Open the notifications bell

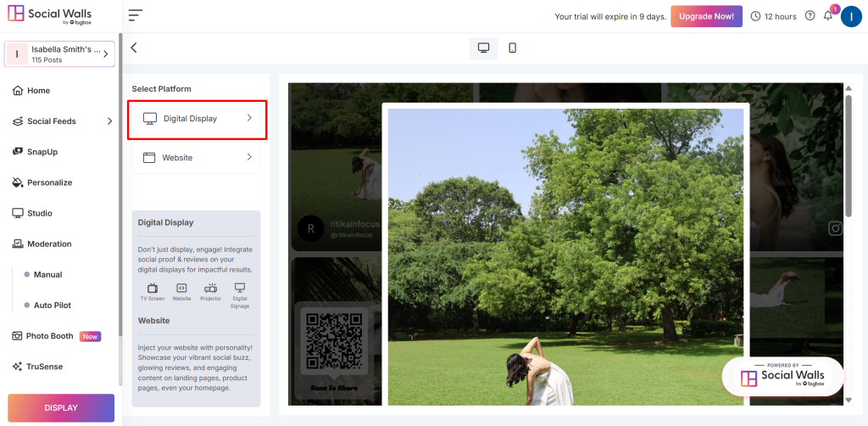(x=828, y=16)
